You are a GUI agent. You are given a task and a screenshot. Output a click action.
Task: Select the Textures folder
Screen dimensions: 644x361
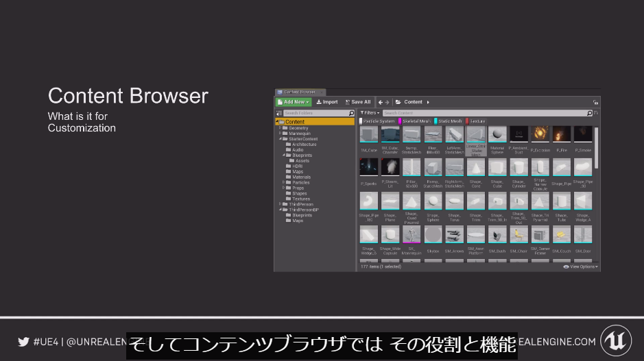click(x=298, y=199)
